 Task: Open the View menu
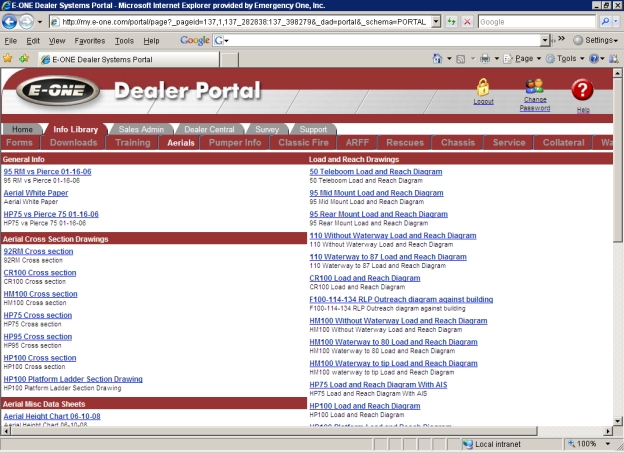point(57,41)
